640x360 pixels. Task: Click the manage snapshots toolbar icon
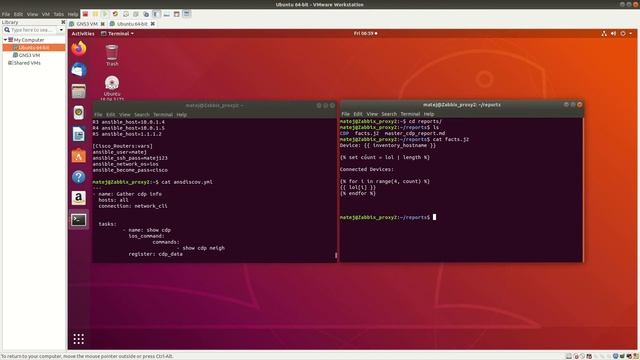tap(146, 14)
